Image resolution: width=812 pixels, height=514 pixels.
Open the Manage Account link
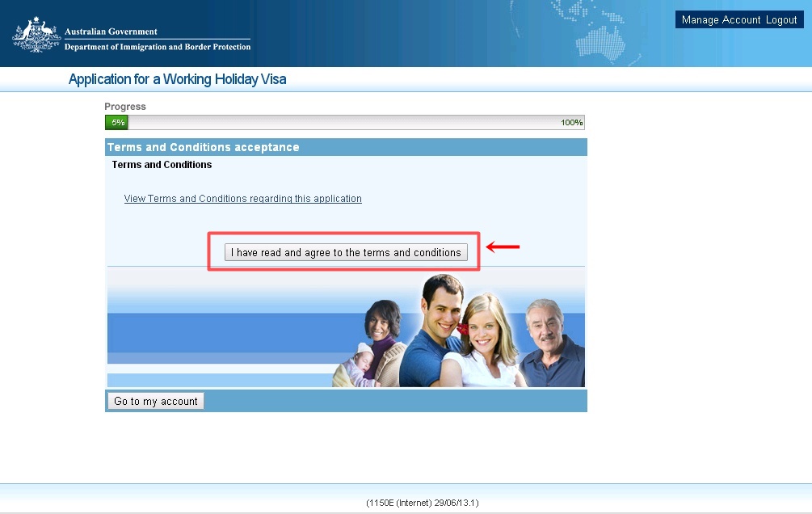point(721,20)
